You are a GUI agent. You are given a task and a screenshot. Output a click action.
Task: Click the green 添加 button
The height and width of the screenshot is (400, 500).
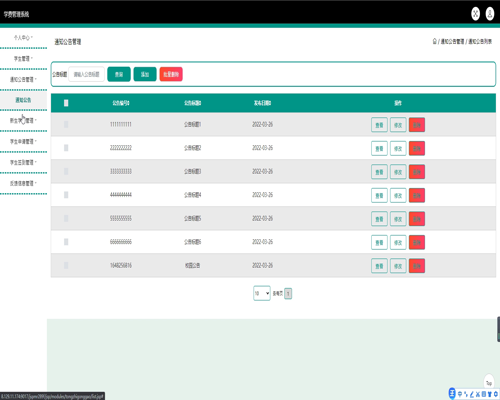point(145,74)
